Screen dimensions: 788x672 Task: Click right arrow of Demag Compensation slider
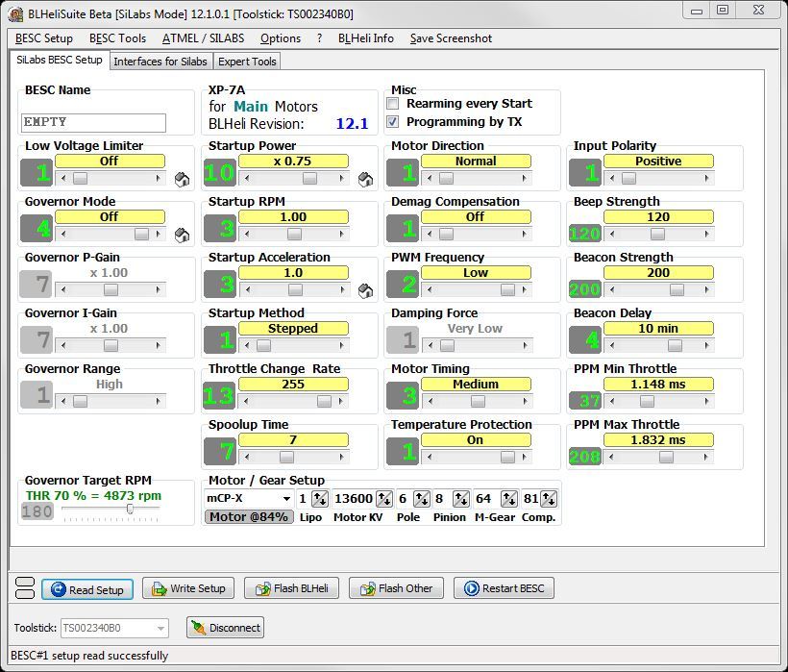point(525,235)
